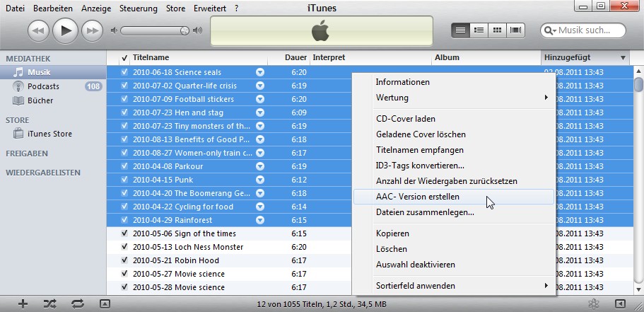The height and width of the screenshot is (312, 644).
Task: Choose 'Dateien zusammenlegen...' in context menu
Action: (x=454, y=212)
